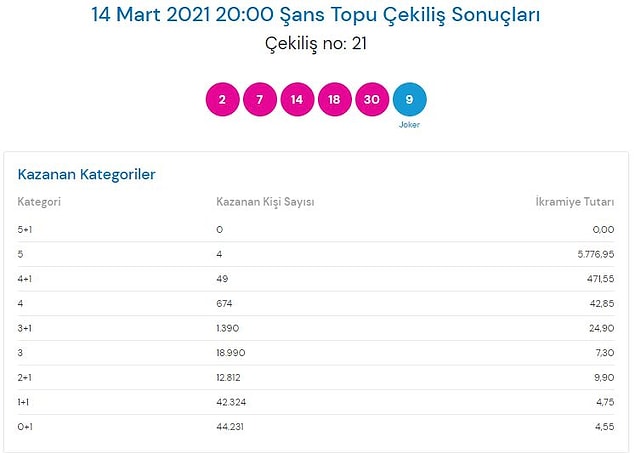Screen dimensions: 635x453
Task: Select the prize amount 5.776,95
Action: (596, 254)
